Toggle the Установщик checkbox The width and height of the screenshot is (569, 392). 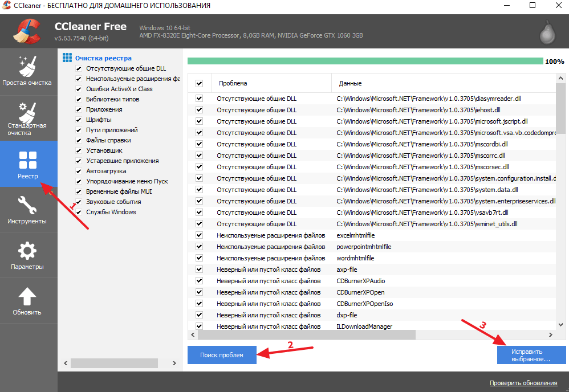pos(79,150)
